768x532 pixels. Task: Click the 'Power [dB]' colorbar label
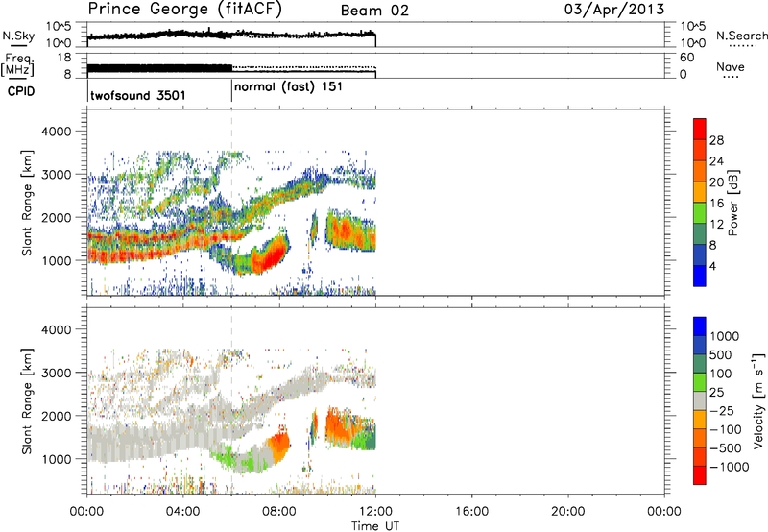tap(732, 203)
